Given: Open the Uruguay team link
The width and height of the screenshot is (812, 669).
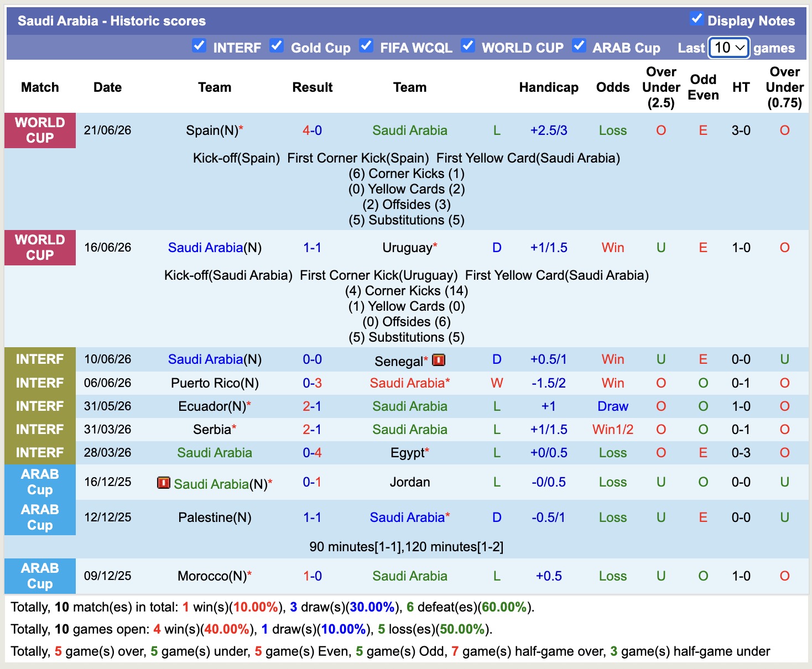Looking at the screenshot, I should click(410, 248).
